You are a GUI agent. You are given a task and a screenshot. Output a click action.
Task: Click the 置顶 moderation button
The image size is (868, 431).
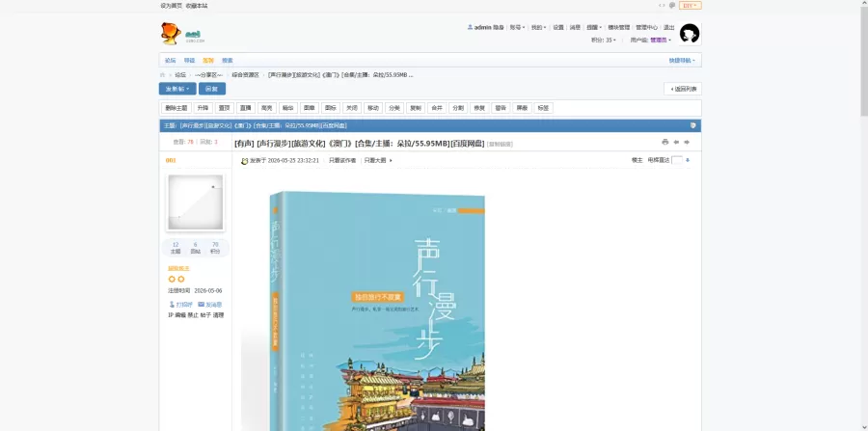(x=224, y=108)
